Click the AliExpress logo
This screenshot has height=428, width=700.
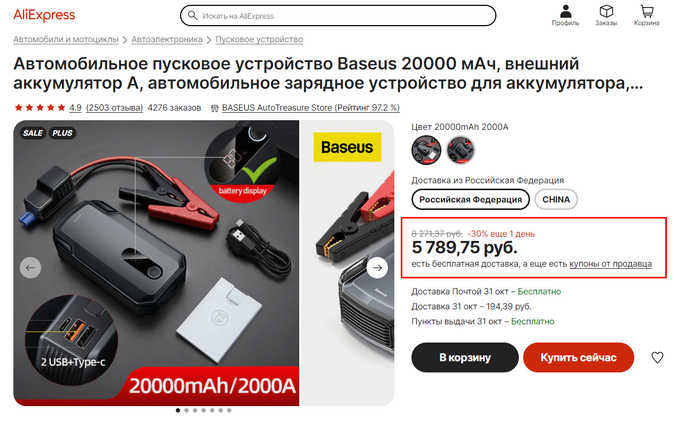point(44,15)
